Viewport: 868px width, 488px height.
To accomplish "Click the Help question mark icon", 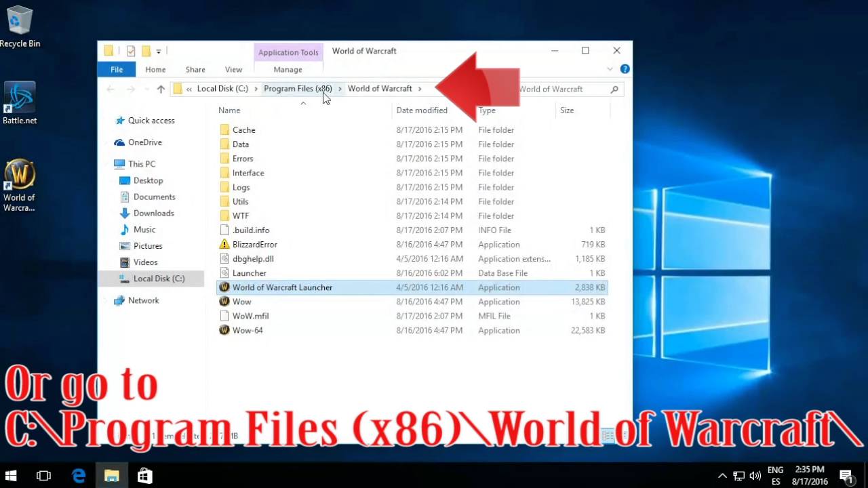I will point(625,69).
